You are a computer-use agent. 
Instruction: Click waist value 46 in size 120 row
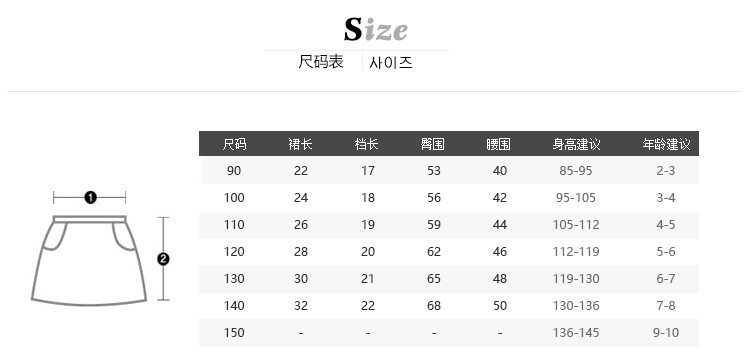coord(500,251)
